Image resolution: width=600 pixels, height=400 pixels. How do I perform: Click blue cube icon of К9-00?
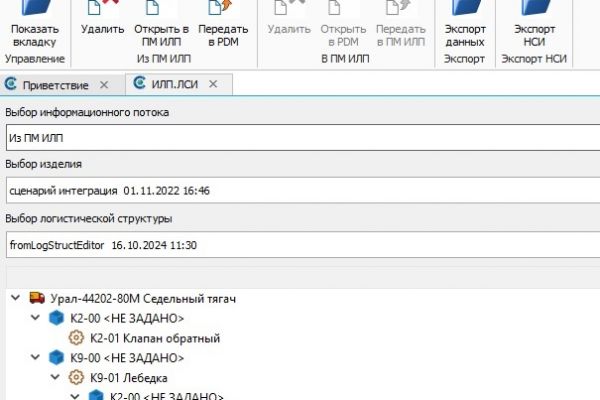[56, 358]
